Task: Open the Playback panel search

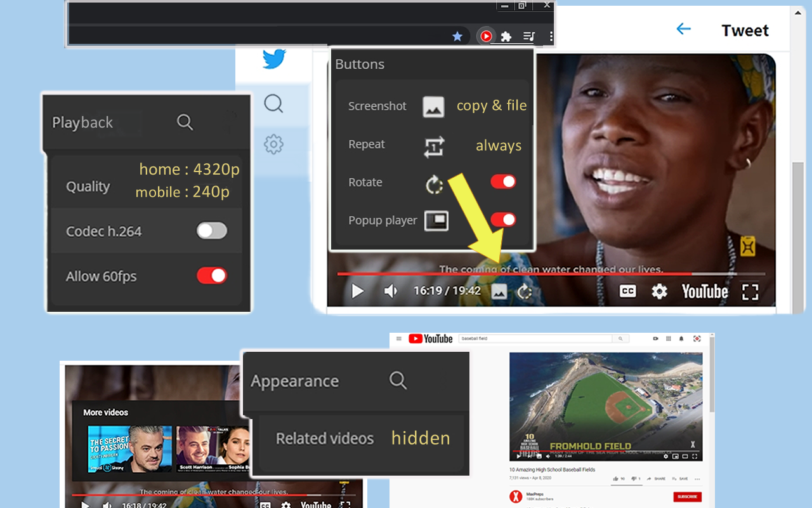Action: [x=185, y=121]
